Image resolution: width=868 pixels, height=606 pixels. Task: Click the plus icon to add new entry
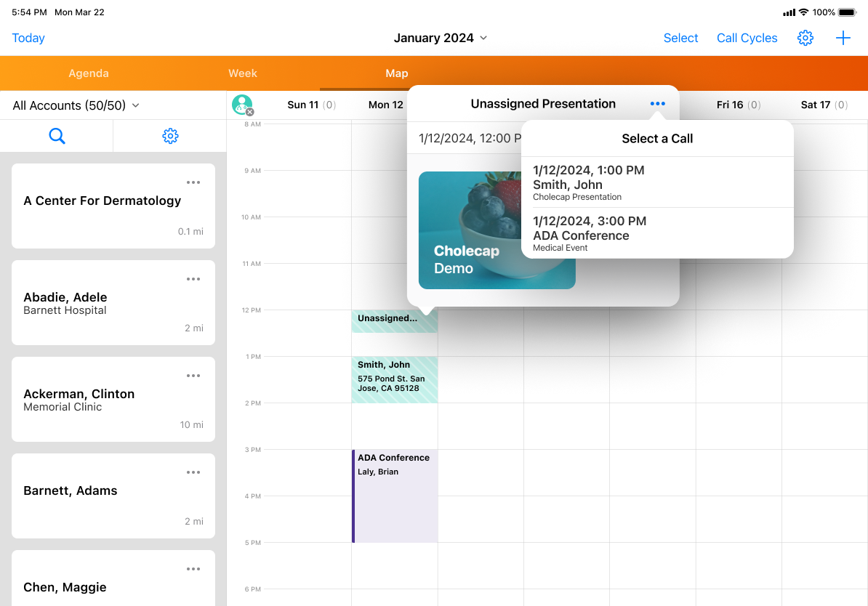(x=843, y=39)
